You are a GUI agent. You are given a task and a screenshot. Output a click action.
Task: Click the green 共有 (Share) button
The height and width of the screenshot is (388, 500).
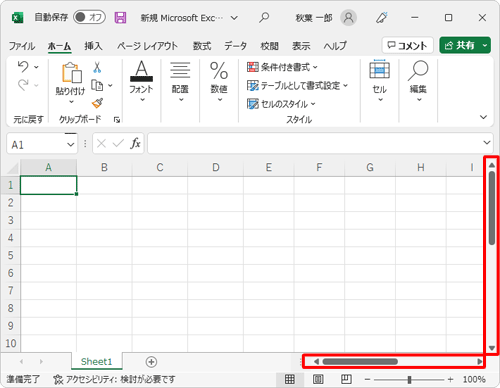coord(460,45)
